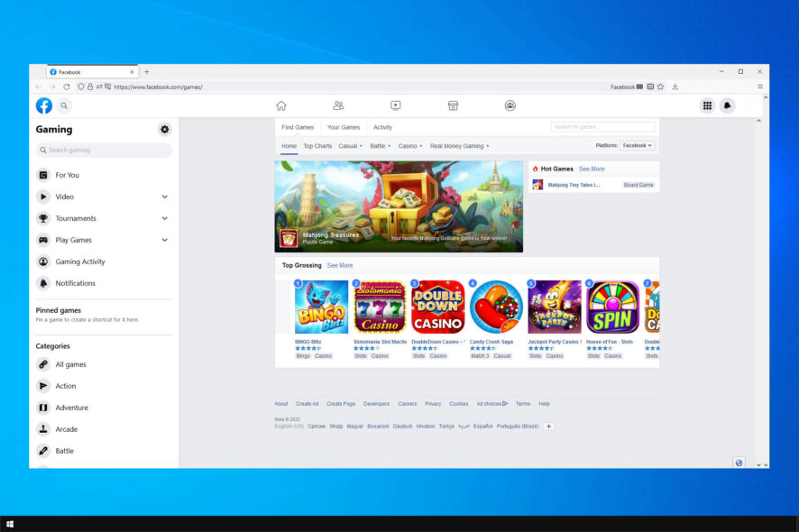Open the Casino category dropdown

[x=410, y=146]
